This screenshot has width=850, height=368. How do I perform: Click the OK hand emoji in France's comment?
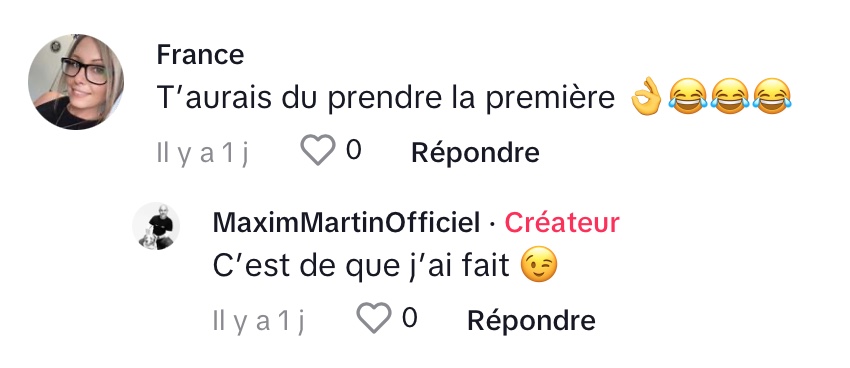(646, 97)
